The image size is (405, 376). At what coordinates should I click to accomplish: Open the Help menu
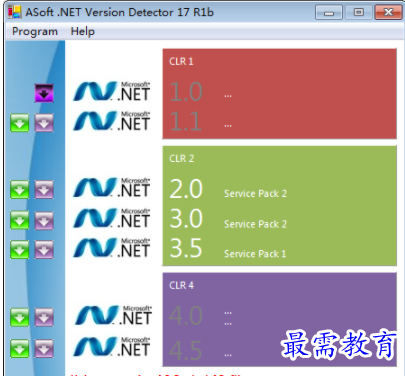coord(83,31)
